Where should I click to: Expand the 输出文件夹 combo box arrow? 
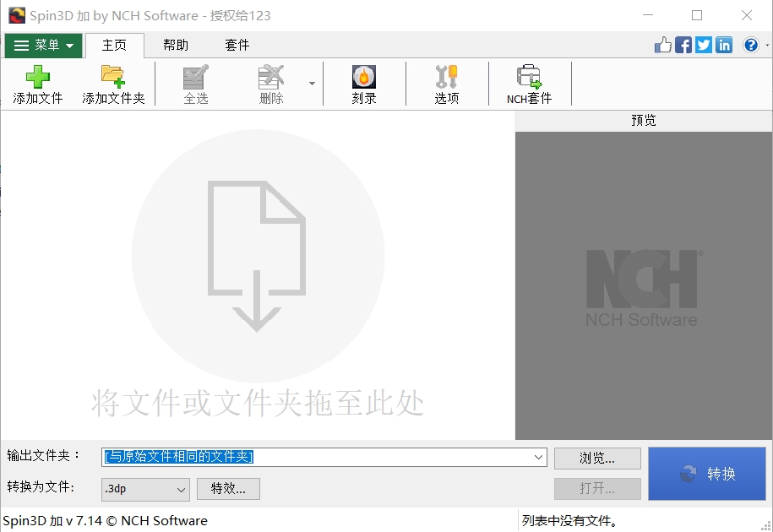click(x=538, y=457)
